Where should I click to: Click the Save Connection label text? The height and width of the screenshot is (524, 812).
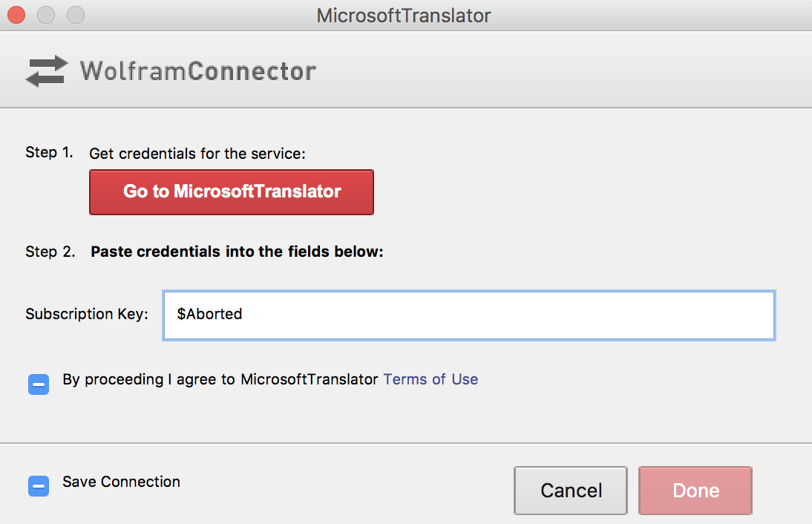tap(121, 482)
